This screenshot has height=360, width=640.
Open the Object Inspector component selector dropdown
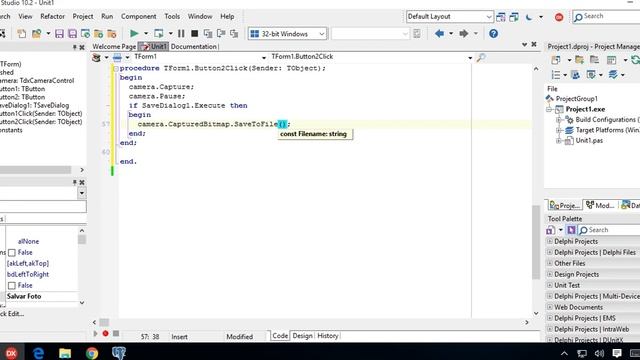(82, 193)
